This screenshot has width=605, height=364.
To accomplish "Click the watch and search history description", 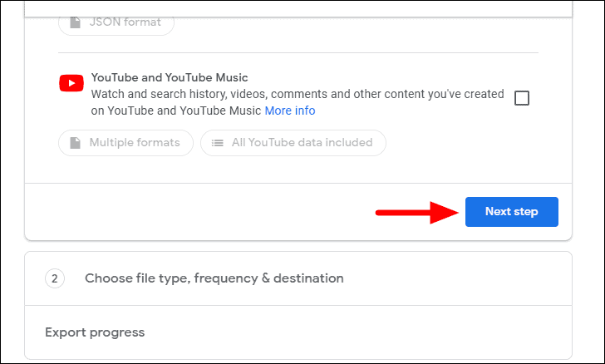I will (x=298, y=102).
